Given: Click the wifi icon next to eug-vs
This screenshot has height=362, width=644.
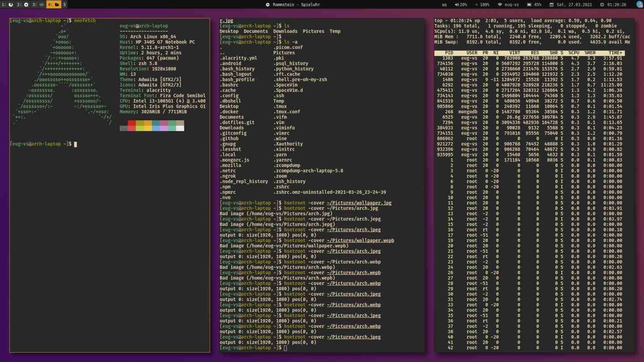Looking at the screenshot, I should tap(500, 4).
